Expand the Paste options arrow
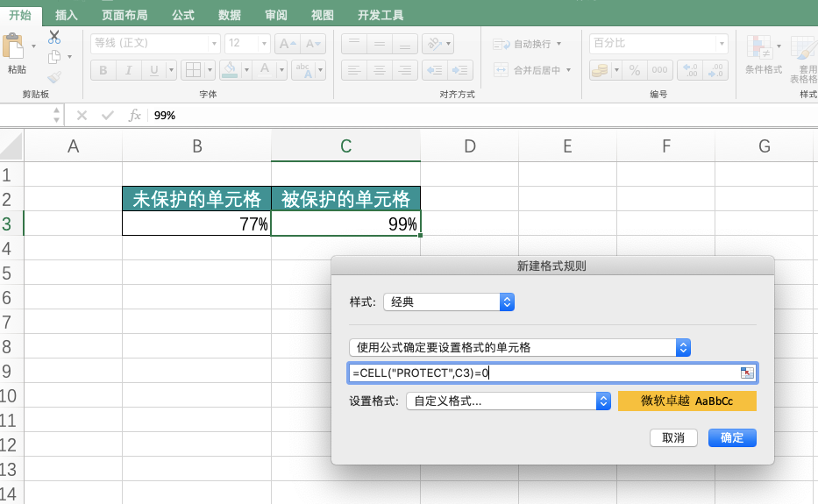 coord(34,46)
